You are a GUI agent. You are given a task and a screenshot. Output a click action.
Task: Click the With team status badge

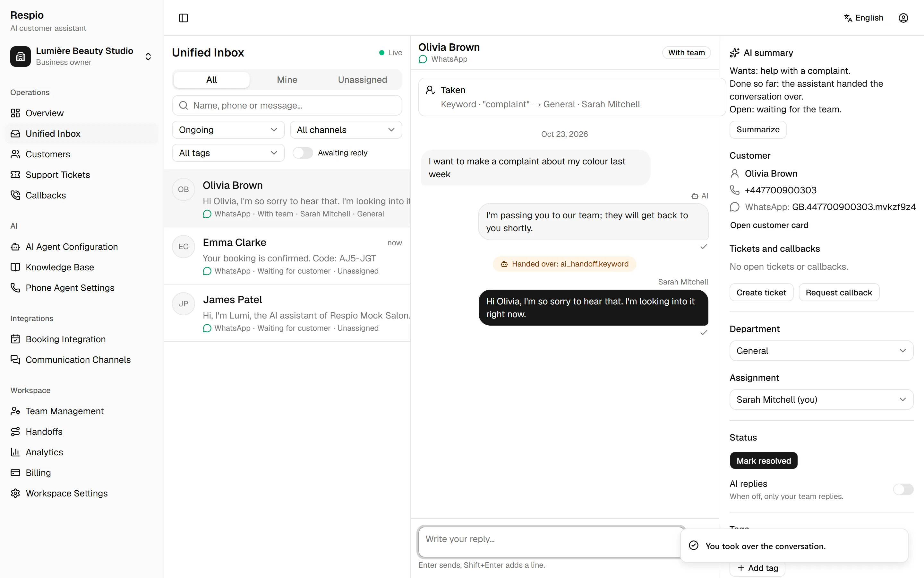click(686, 53)
